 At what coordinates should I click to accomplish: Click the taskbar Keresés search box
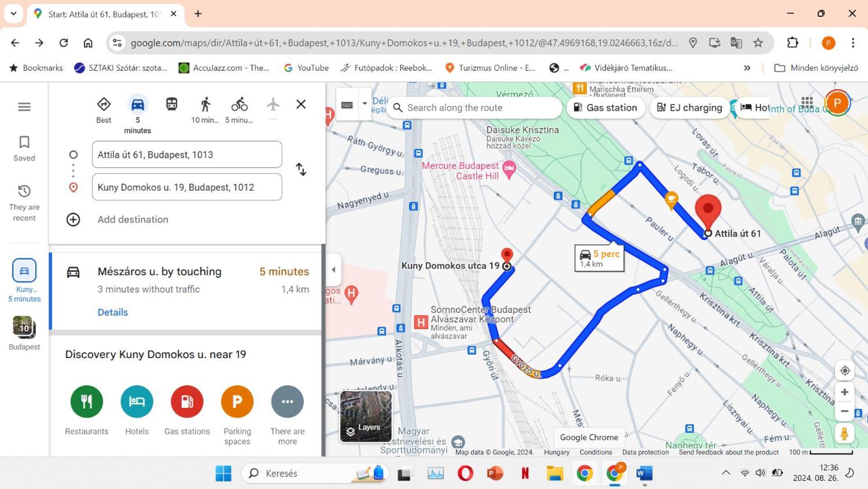(315, 474)
